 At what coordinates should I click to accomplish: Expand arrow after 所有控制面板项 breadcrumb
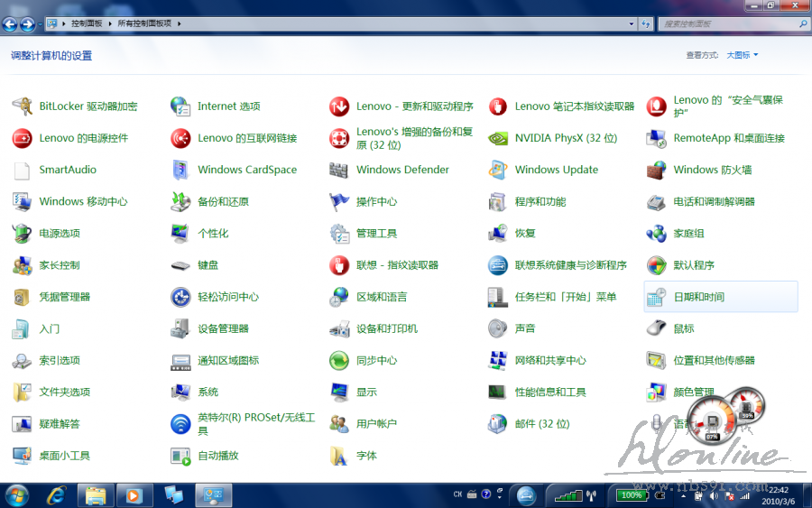[180, 23]
